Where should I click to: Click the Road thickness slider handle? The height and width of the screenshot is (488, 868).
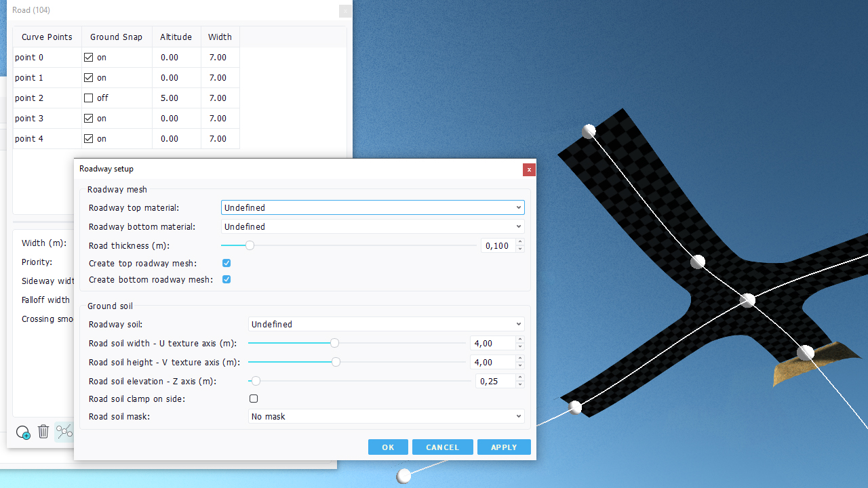(x=250, y=245)
